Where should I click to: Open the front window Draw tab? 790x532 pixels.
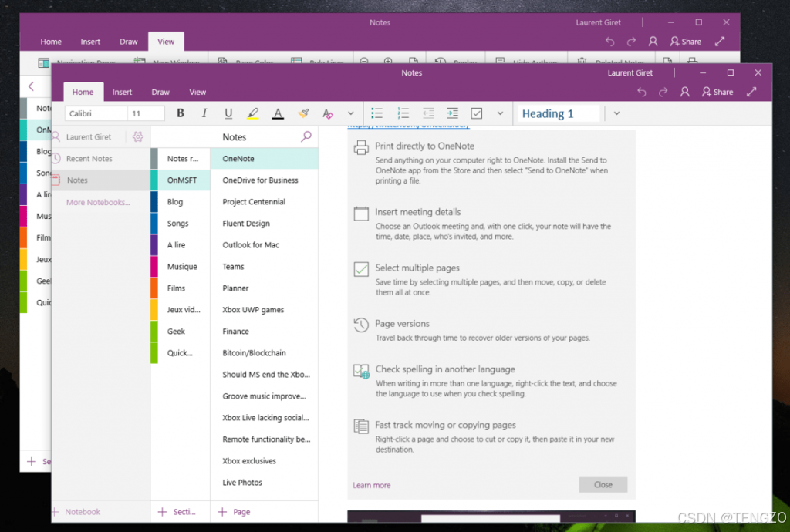(x=160, y=92)
